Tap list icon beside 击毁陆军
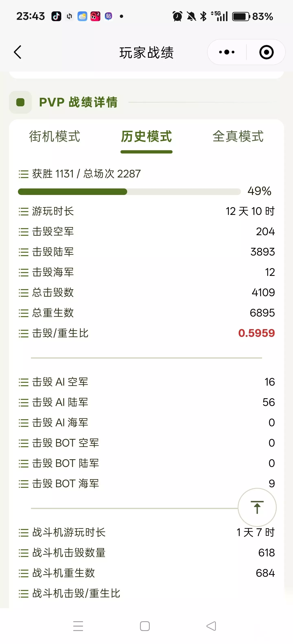Viewport: 293px width, 644px height. pos(24,252)
